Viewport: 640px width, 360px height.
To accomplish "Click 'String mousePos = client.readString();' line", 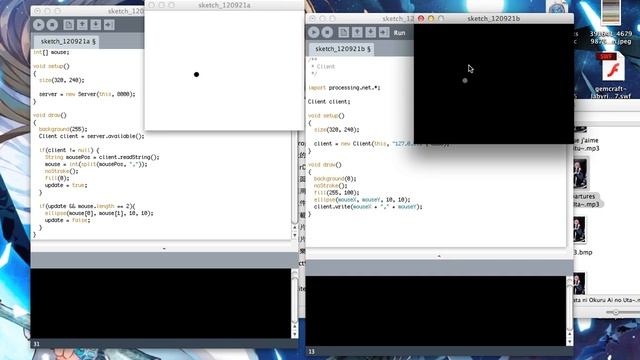I will (x=102, y=157).
